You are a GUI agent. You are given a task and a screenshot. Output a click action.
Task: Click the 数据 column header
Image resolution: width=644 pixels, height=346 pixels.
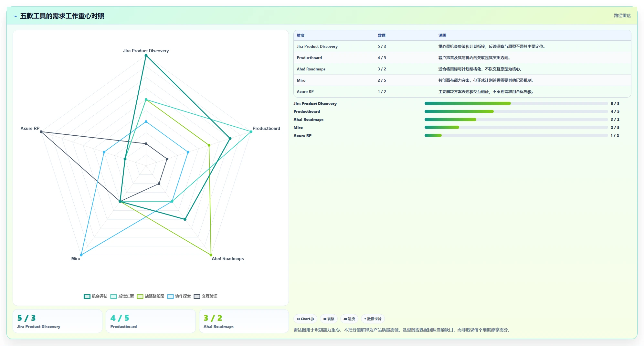tap(381, 36)
